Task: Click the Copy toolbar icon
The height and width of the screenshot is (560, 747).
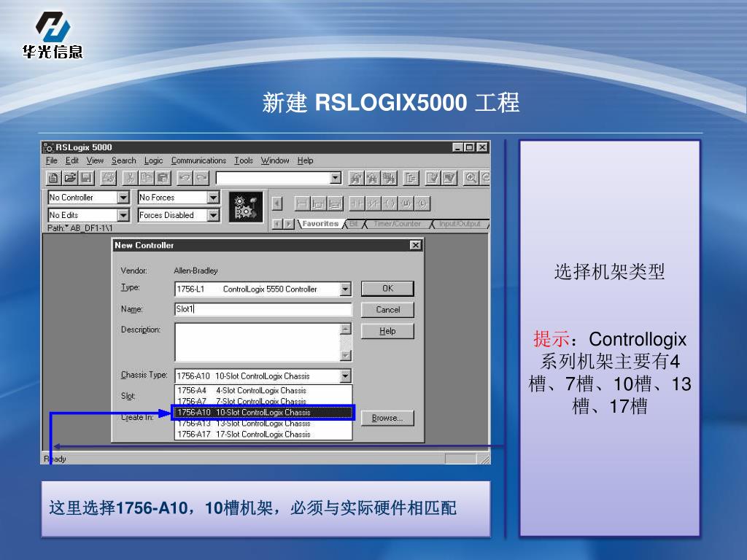Action: (x=146, y=178)
